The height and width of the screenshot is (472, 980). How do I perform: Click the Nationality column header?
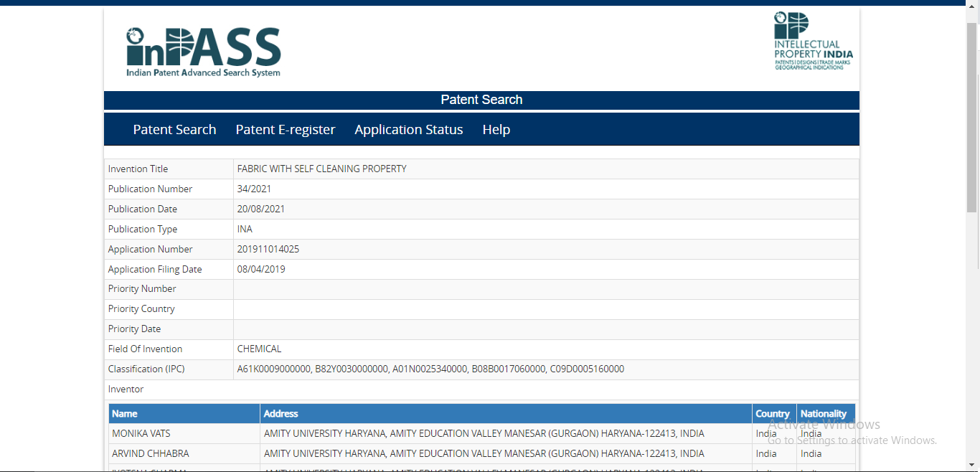coord(826,414)
